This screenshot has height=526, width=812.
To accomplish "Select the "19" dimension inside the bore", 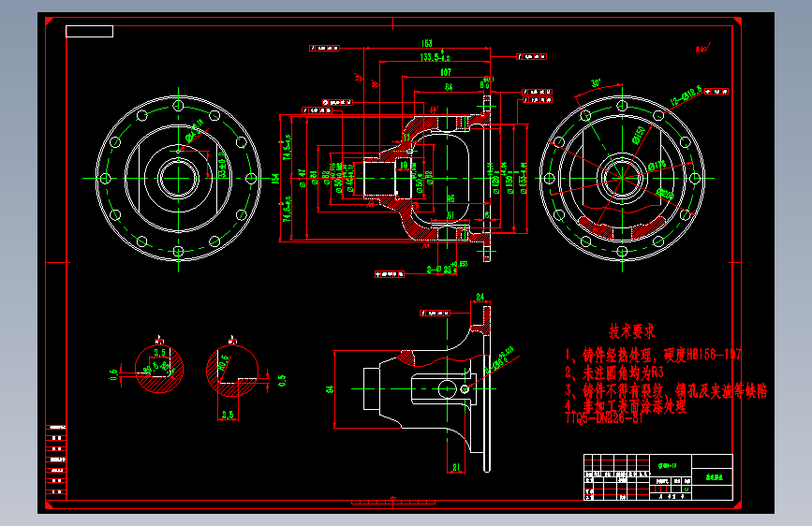I will coord(404,166).
